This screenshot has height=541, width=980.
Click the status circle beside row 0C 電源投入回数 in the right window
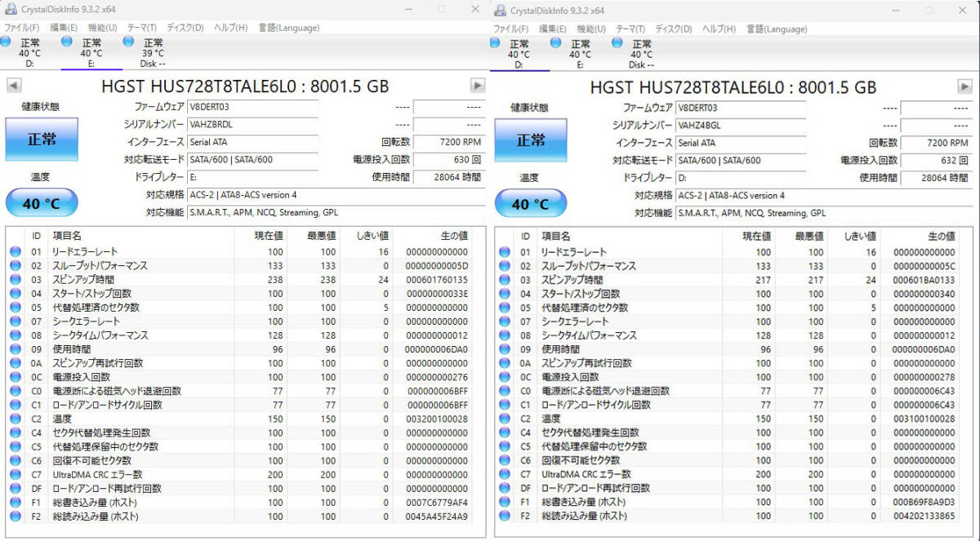pyautogui.click(x=504, y=377)
